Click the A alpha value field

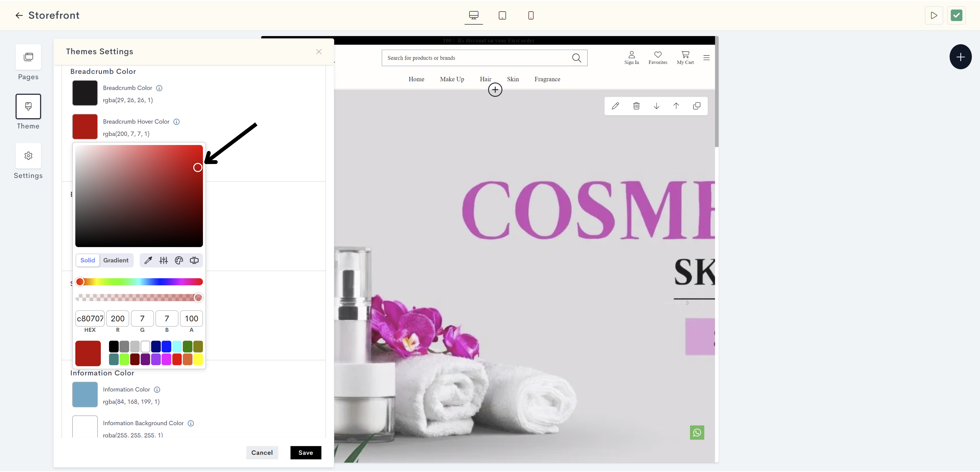[191, 318]
